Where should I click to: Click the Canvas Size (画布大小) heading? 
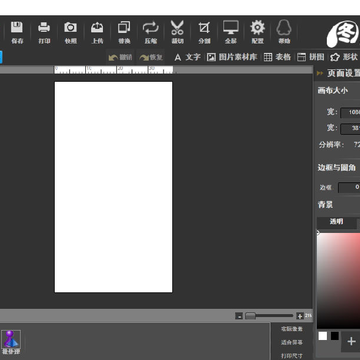click(x=333, y=91)
